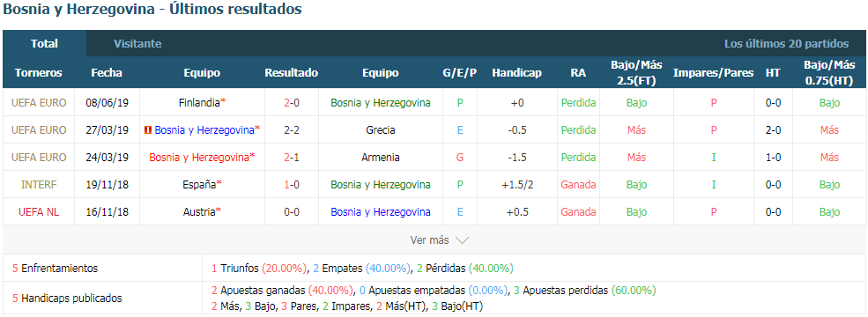The height and width of the screenshot is (317, 868).
Task: Click the UEFA NL tournament label
Action: click(x=38, y=212)
